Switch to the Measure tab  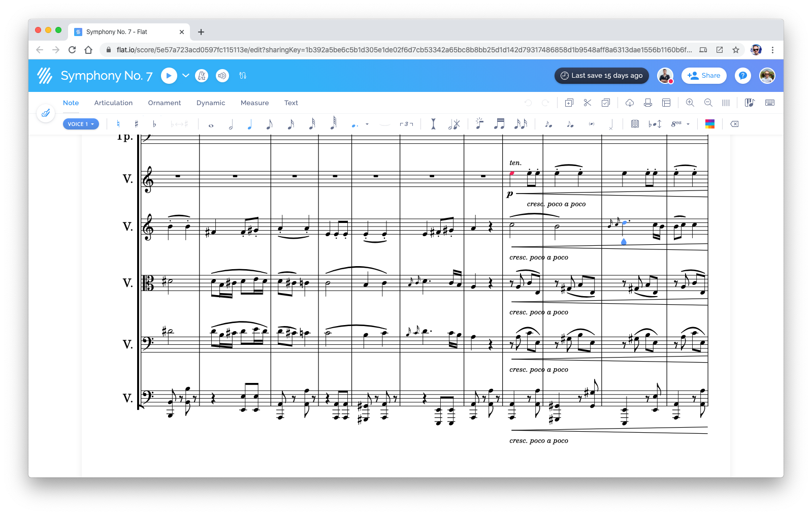coord(255,103)
